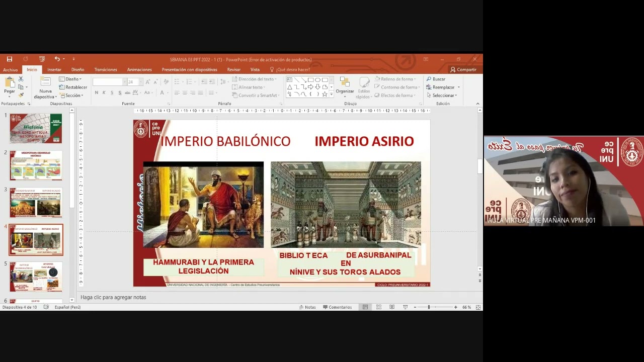Align text to the right
This screenshot has height=362, width=644.
193,93
